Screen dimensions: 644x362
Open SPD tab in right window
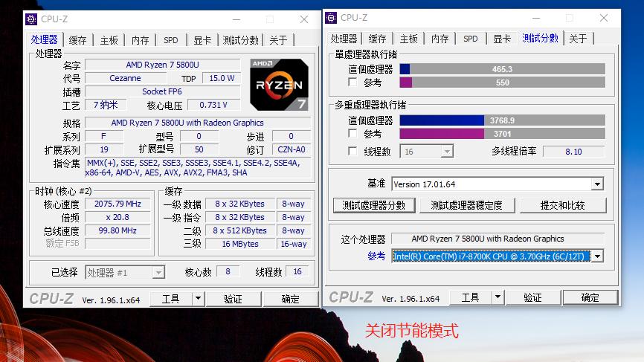pyautogui.click(x=471, y=39)
